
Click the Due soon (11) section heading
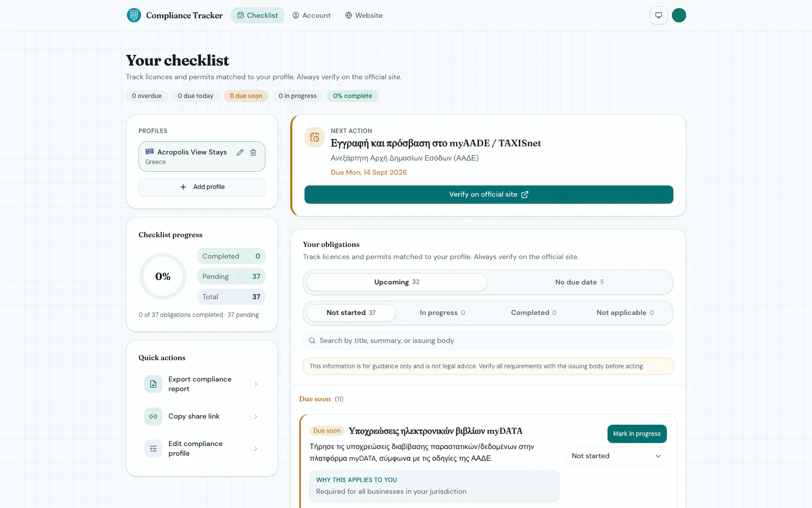point(321,399)
